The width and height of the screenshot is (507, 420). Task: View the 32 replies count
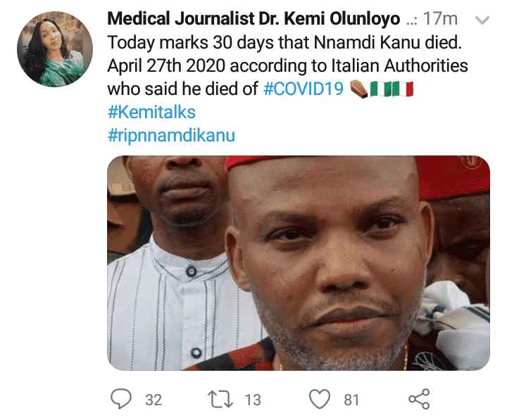coord(153,400)
